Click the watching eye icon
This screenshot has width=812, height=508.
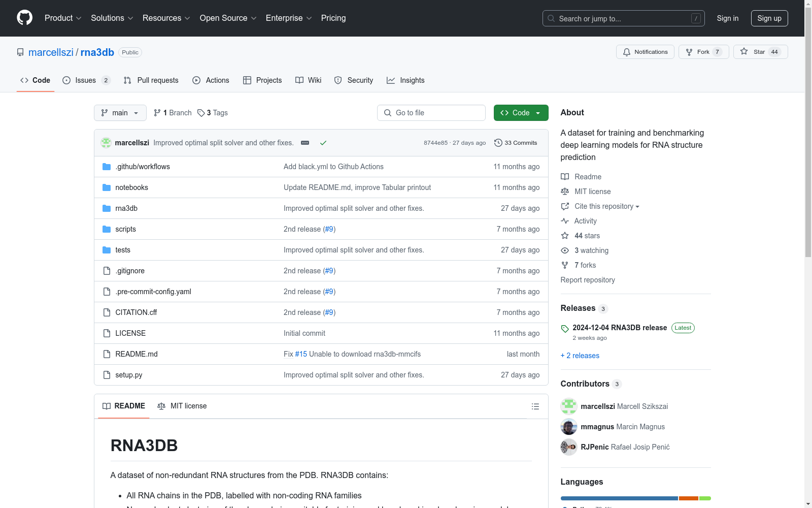(565, 250)
